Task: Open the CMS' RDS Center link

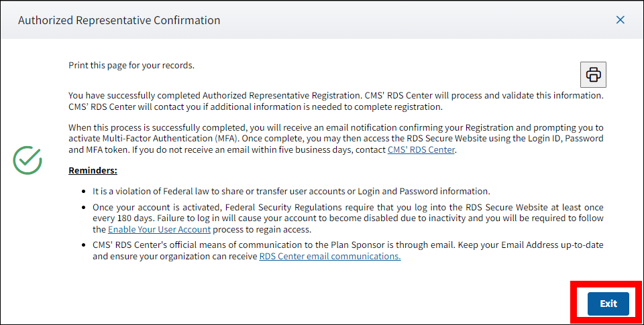Action: click(421, 150)
